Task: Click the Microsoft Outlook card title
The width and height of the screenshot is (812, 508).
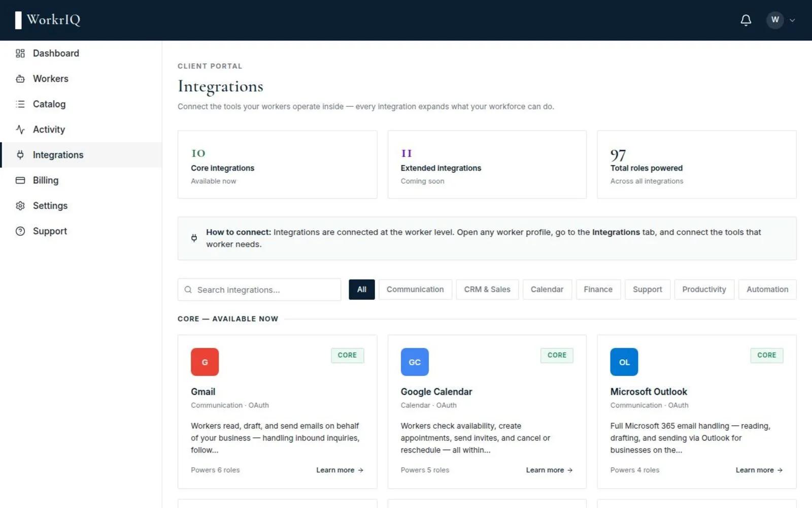Action: click(x=649, y=392)
